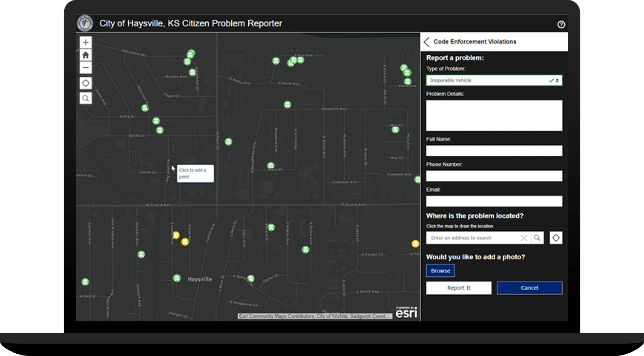Activate the find-my-location map tool
The height and width of the screenshot is (356, 644).
click(x=86, y=83)
